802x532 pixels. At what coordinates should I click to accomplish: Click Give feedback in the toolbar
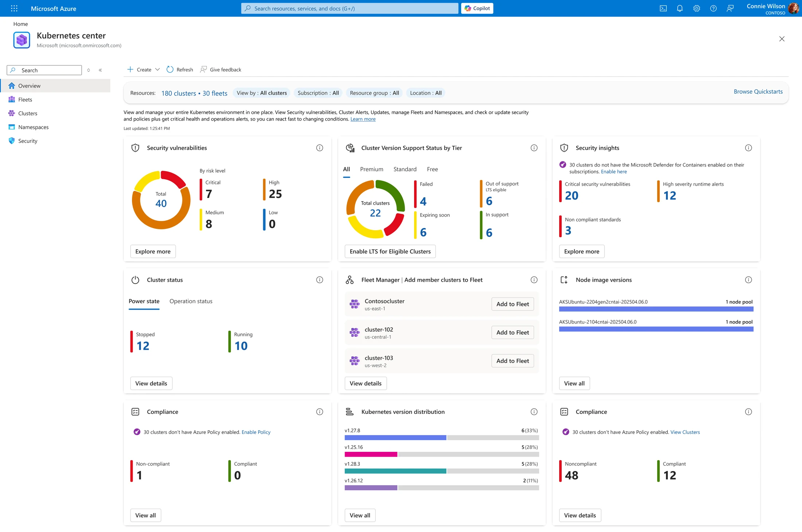point(221,70)
